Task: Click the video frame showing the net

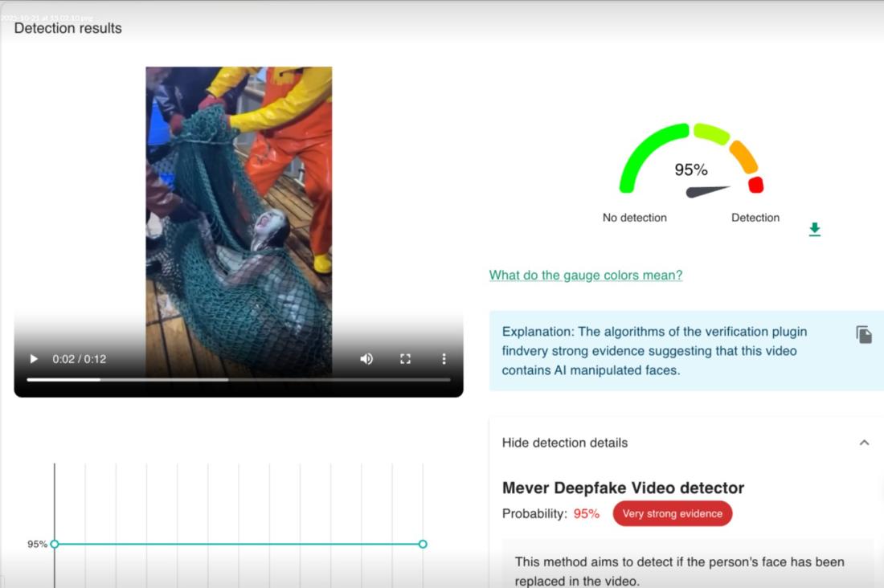Action: pyautogui.click(x=239, y=217)
